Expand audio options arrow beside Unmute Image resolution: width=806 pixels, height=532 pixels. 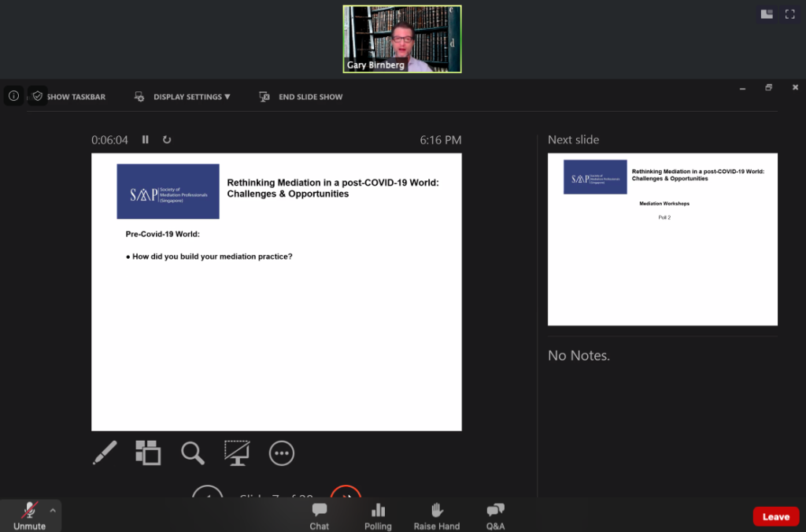[53, 511]
